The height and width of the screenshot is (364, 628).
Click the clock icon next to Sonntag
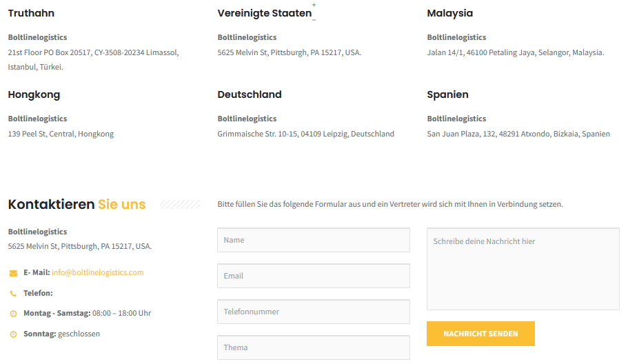click(13, 334)
